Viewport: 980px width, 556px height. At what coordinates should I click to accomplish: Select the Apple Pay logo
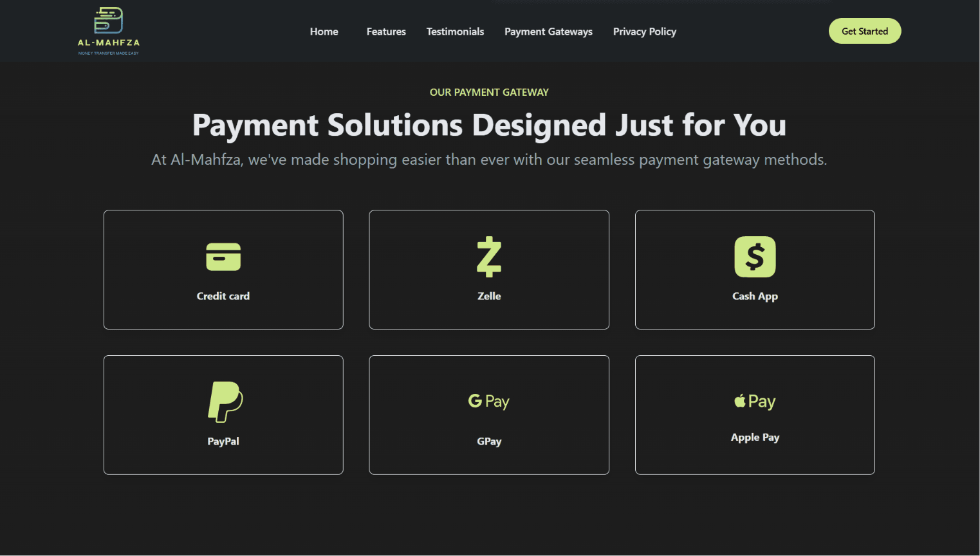(x=755, y=402)
